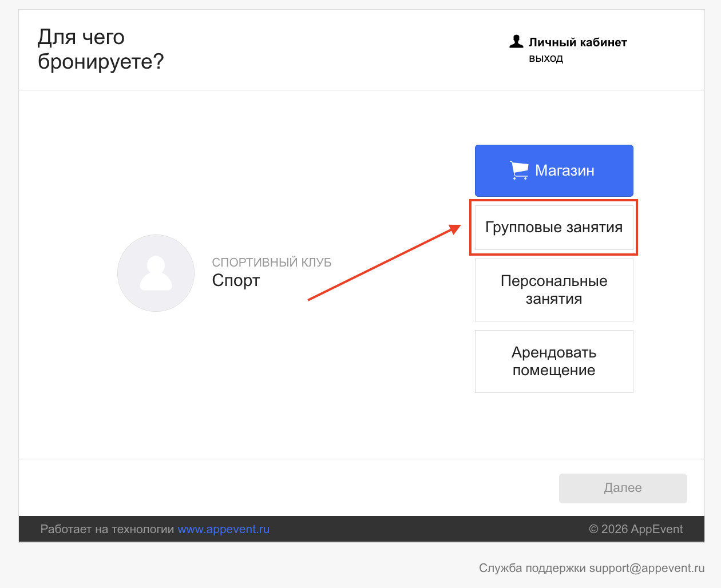Log out via the выход link
This screenshot has height=588, width=721.
tap(545, 58)
